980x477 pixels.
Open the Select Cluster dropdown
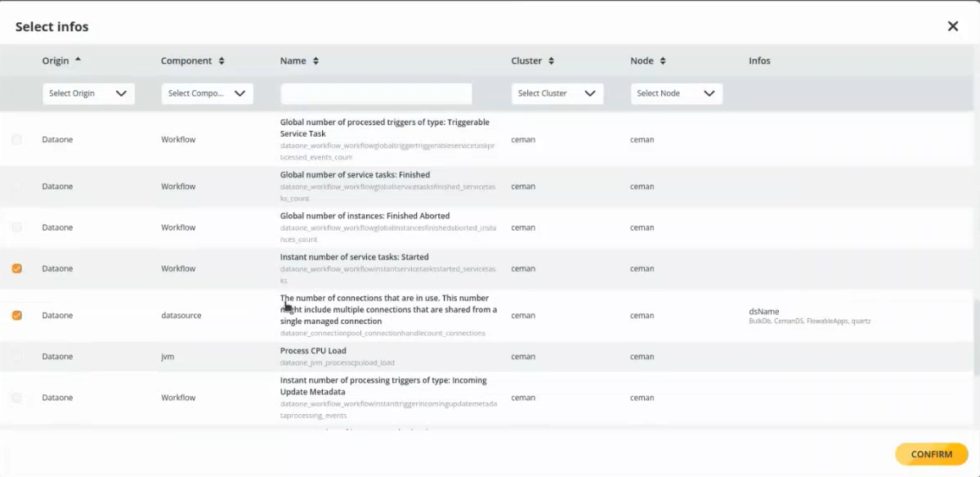coord(557,93)
